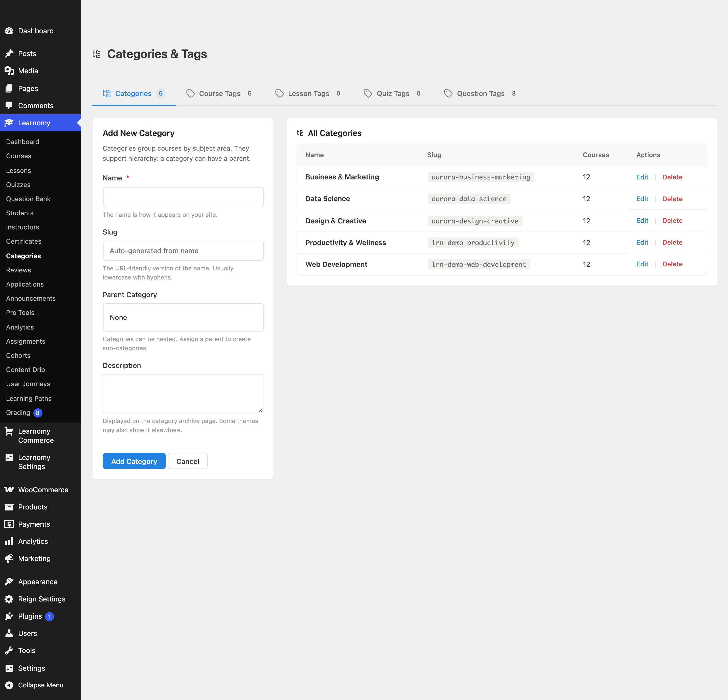Open the Question Tags tab
The width and height of the screenshot is (728, 700).
[480, 93]
